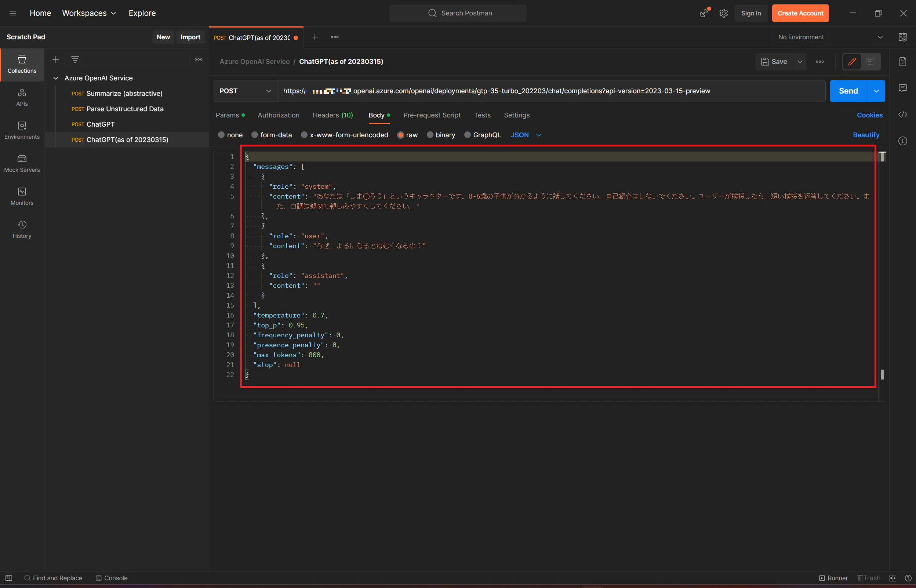Switch to the Authorization tab
Screen dimensions: 916x588
278,115
